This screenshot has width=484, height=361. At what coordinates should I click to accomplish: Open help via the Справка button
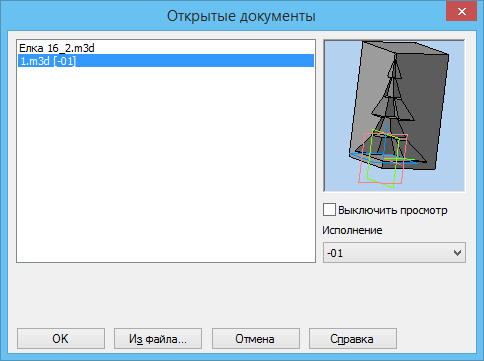click(x=353, y=339)
